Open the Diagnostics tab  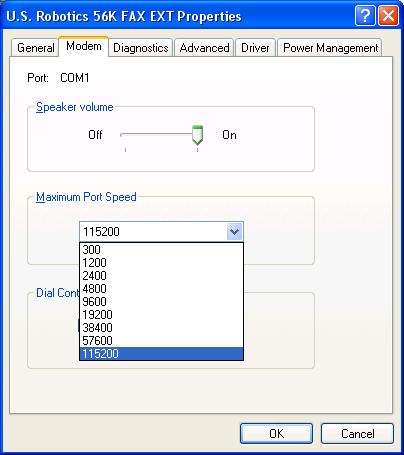[x=140, y=48]
